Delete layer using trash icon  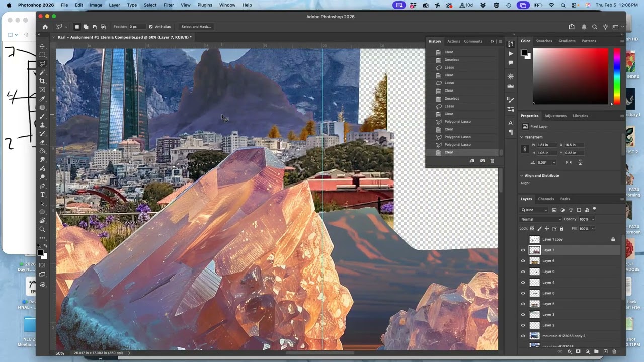[614, 351]
